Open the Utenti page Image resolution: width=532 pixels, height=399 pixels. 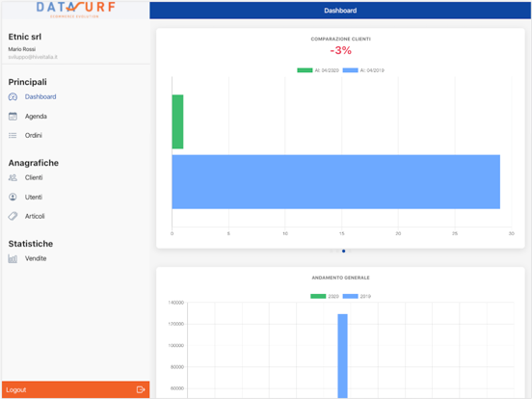tap(33, 198)
